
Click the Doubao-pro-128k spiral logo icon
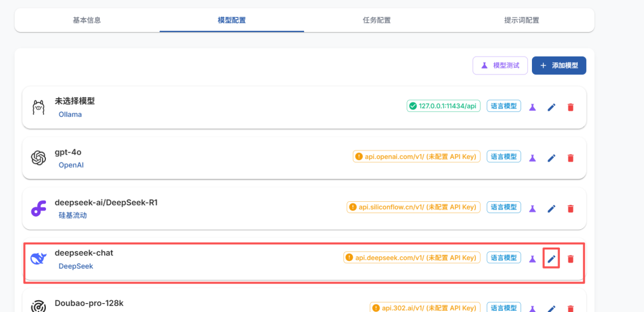(x=38, y=307)
